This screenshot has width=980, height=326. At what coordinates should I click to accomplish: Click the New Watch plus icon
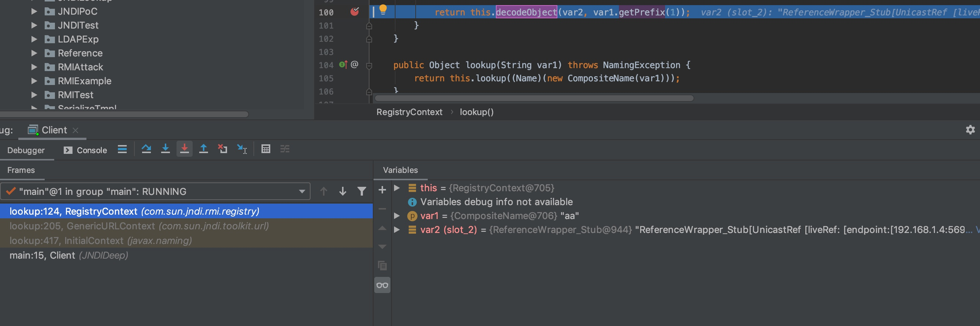pyautogui.click(x=382, y=190)
